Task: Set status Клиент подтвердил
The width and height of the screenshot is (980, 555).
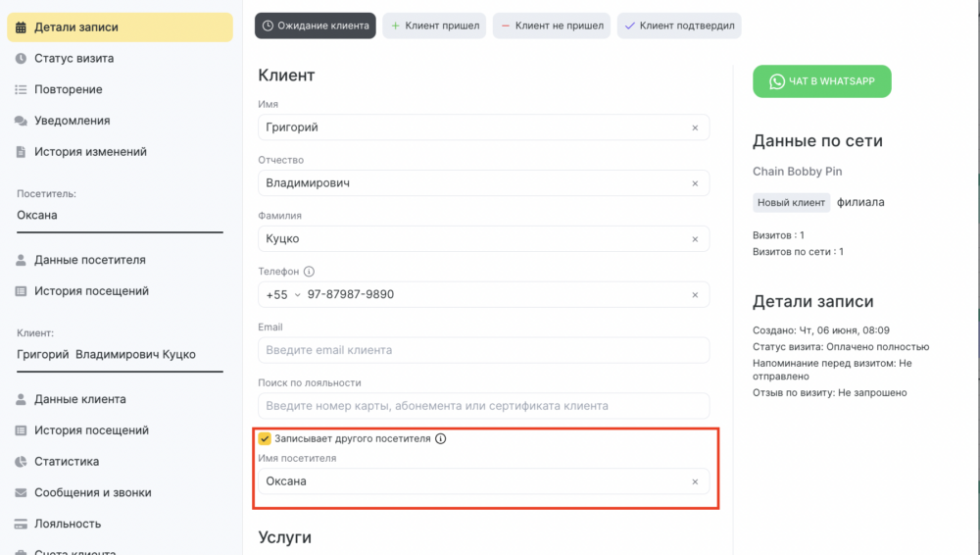Action: click(679, 25)
